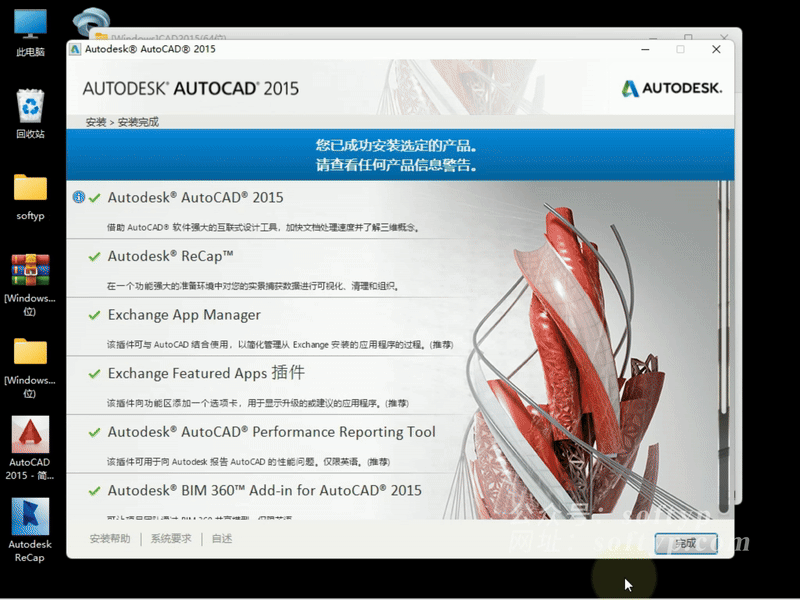Click green checkmark next to Exchange App Manager
Viewport: 800px width, 600px height.
point(94,315)
